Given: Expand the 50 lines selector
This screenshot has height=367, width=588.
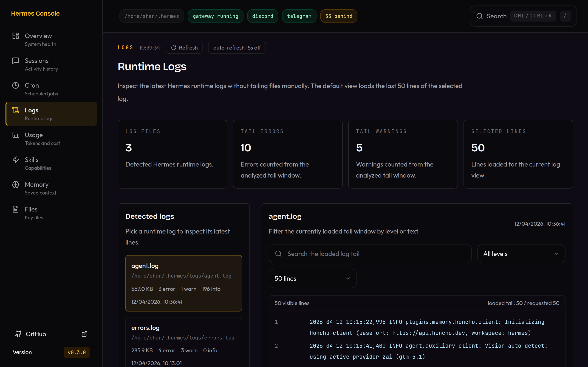Looking at the screenshot, I should coord(312,278).
